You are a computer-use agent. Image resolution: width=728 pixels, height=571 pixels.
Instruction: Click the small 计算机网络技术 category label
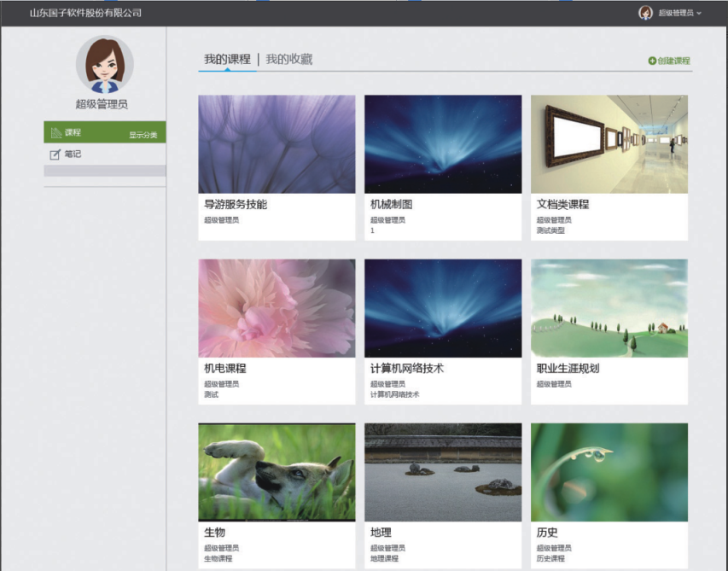click(x=394, y=394)
